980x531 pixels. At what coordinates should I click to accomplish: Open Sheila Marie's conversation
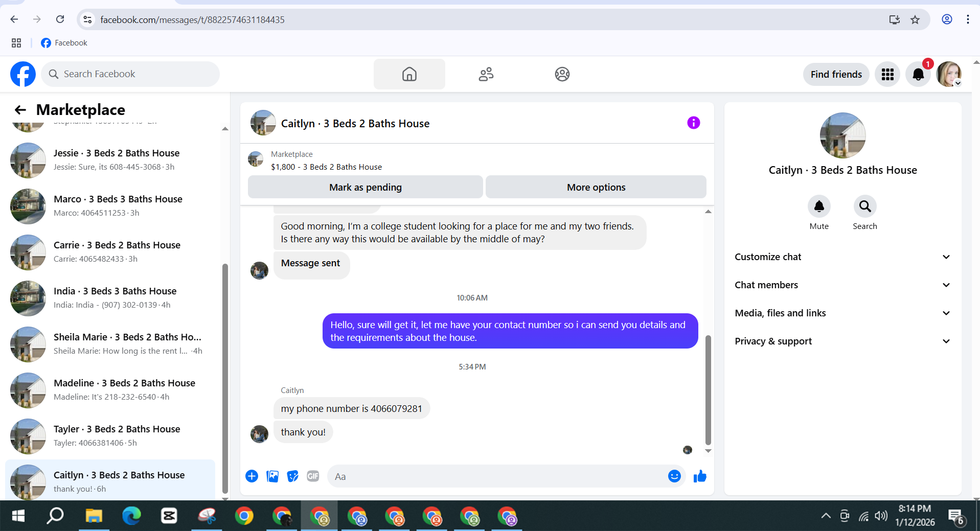coord(110,344)
